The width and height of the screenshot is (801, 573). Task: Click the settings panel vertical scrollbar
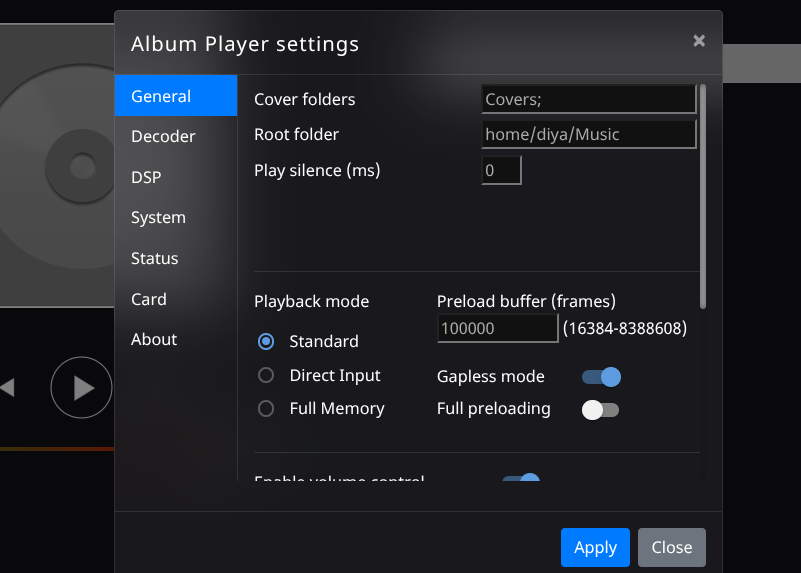[703, 195]
